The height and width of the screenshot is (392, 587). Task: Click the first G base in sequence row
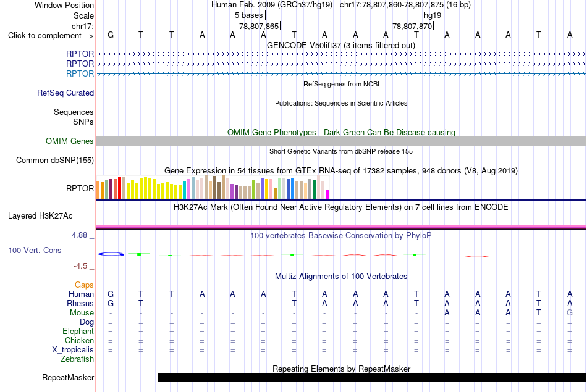(x=111, y=35)
